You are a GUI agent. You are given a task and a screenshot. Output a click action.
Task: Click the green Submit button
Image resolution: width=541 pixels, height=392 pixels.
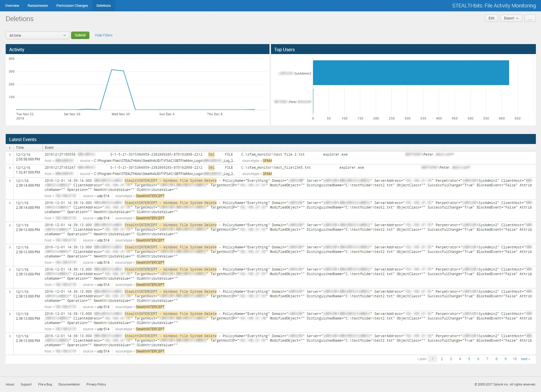80,35
